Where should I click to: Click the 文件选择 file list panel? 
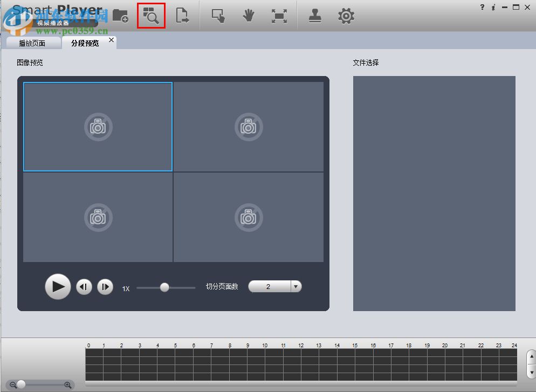click(x=434, y=194)
